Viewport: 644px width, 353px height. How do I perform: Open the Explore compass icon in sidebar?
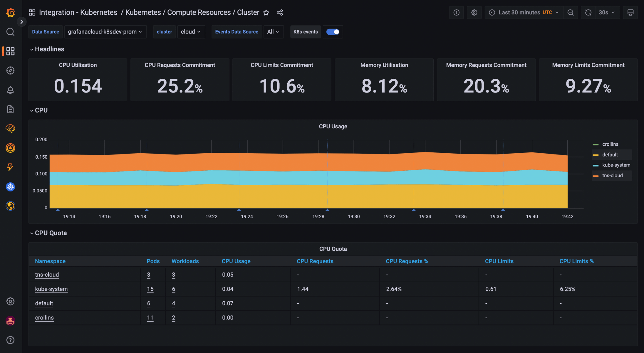10,70
